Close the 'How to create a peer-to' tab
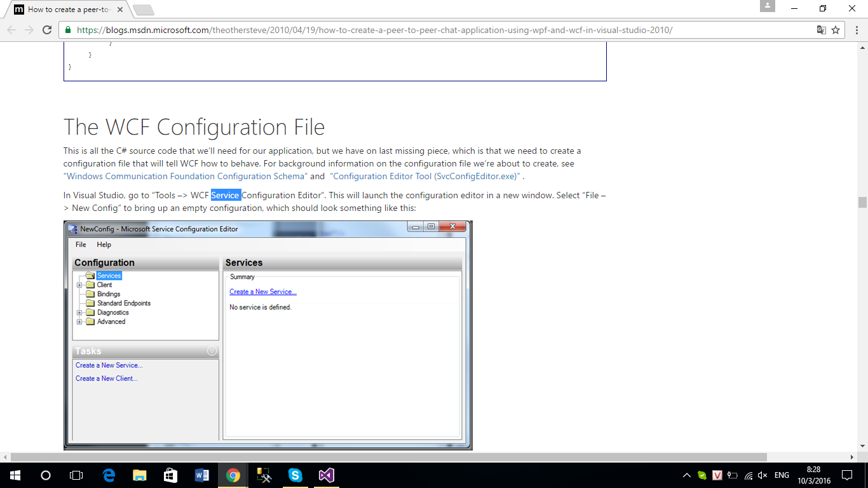 (x=120, y=10)
